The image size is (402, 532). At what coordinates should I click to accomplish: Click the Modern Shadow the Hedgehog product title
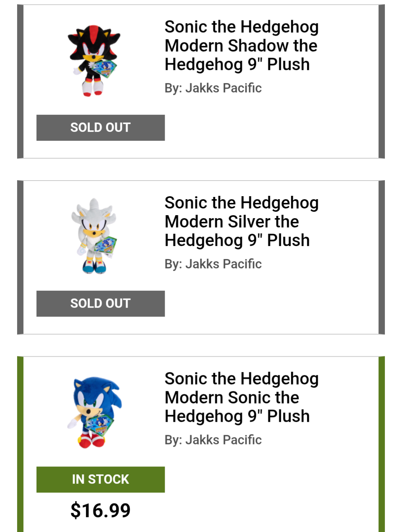click(x=241, y=45)
